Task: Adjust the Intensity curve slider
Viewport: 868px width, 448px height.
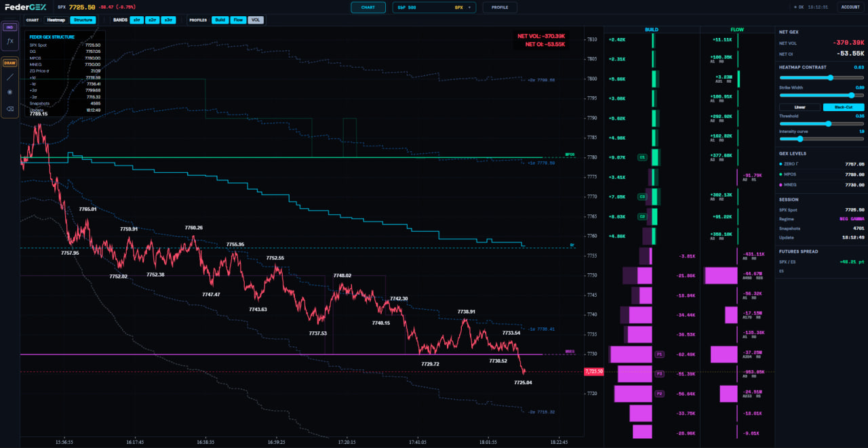Action: pos(822,138)
